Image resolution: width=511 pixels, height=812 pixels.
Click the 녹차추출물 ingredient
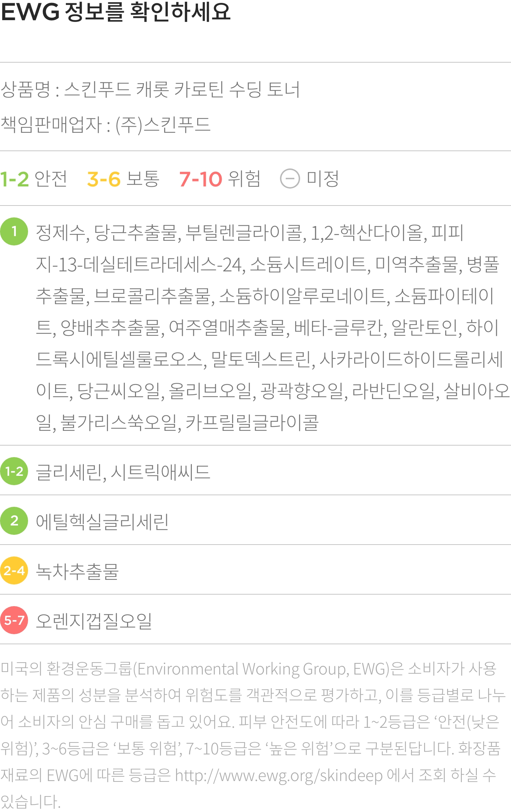click(77, 571)
